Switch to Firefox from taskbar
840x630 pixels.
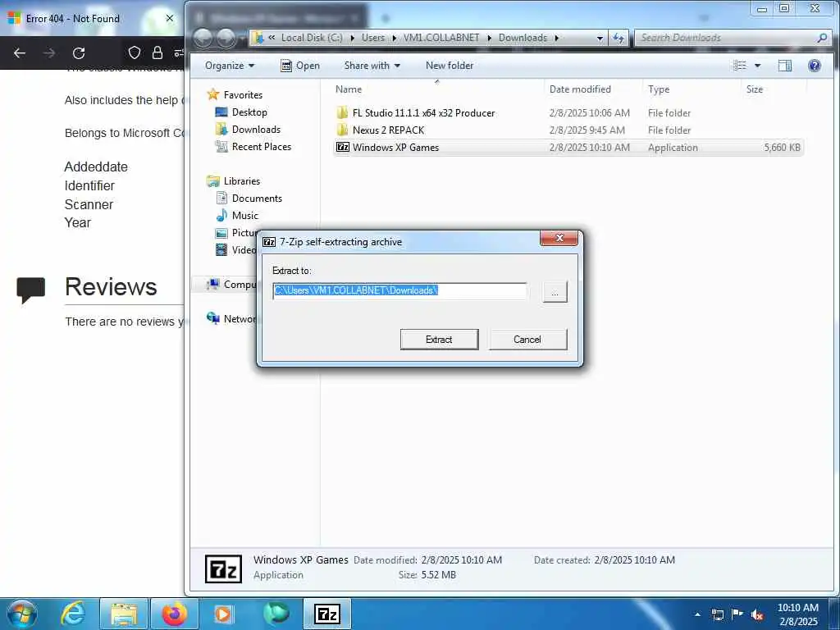[x=175, y=614]
